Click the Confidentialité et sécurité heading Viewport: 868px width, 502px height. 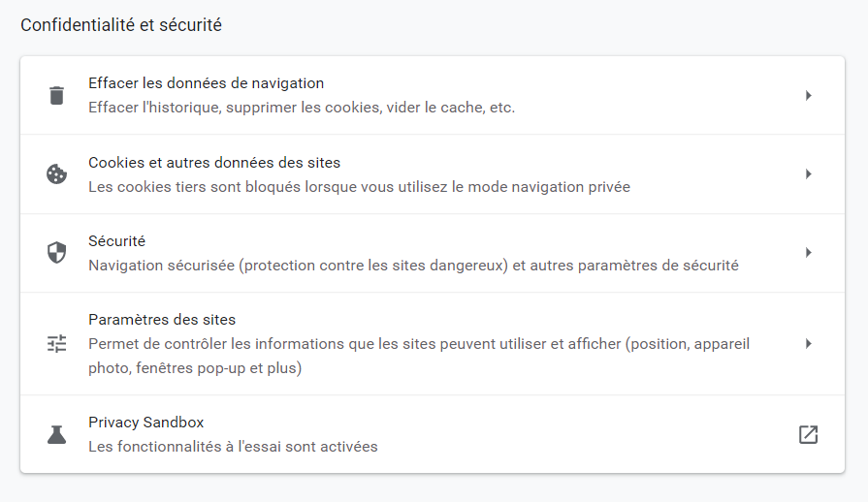[121, 25]
